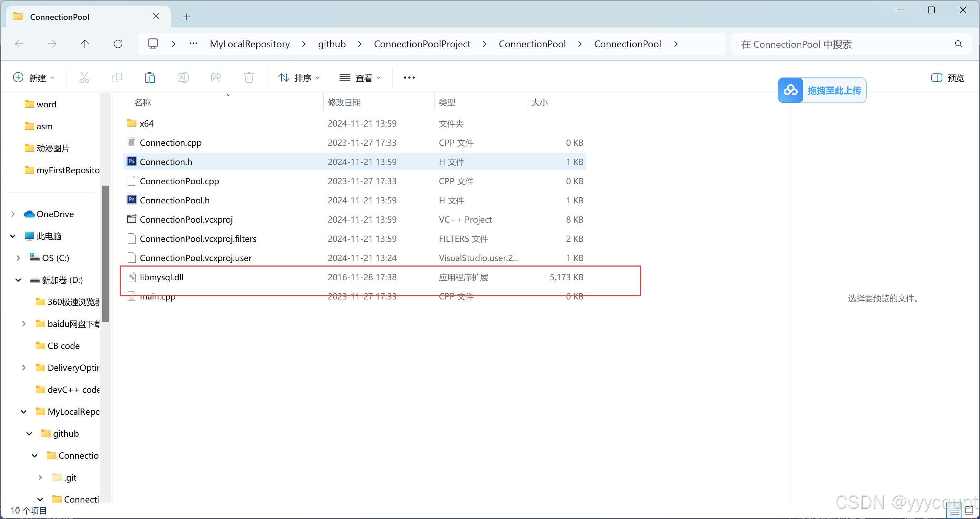Click github in the breadcrumb path
The height and width of the screenshot is (519, 980).
coord(332,44)
